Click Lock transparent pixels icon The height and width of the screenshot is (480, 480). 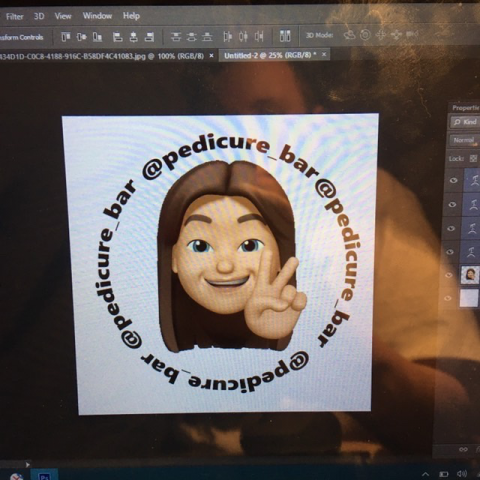tap(473, 158)
